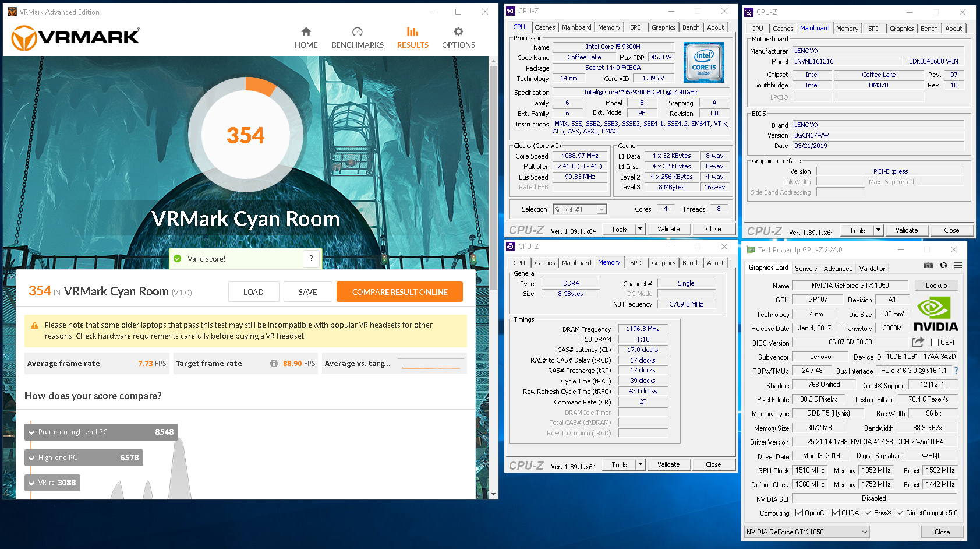Image resolution: width=980 pixels, height=549 pixels.
Task: Click COMPARE RESULT ONLINE button
Action: tap(399, 292)
